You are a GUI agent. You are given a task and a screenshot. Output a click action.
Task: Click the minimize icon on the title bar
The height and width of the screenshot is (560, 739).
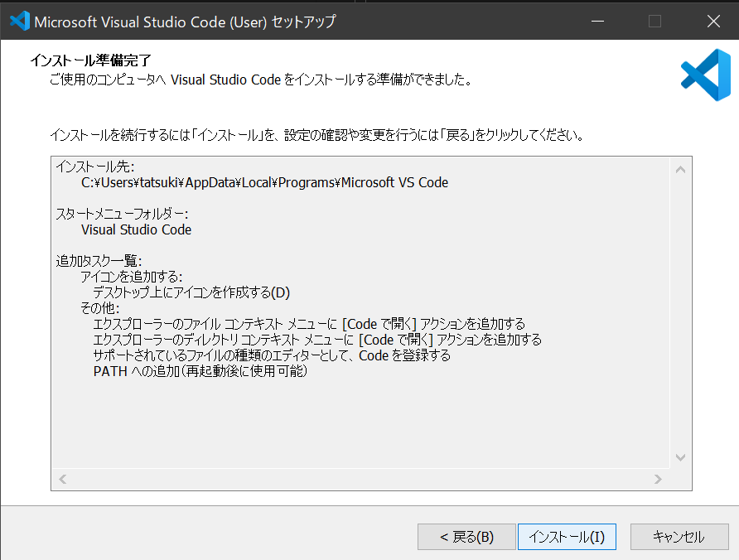pyautogui.click(x=598, y=21)
